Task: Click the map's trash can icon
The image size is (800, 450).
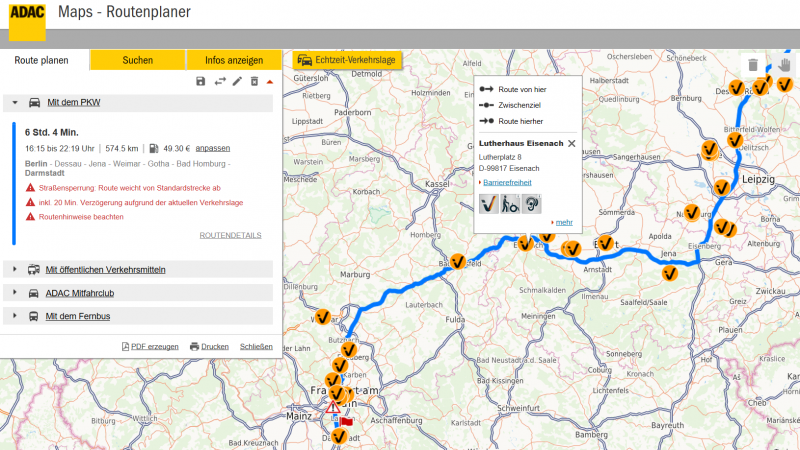Action: [x=753, y=65]
